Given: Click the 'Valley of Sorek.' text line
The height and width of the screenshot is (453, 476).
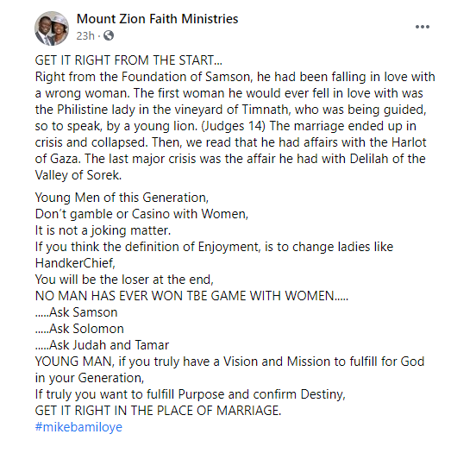Looking at the screenshot, I should pos(78,175).
